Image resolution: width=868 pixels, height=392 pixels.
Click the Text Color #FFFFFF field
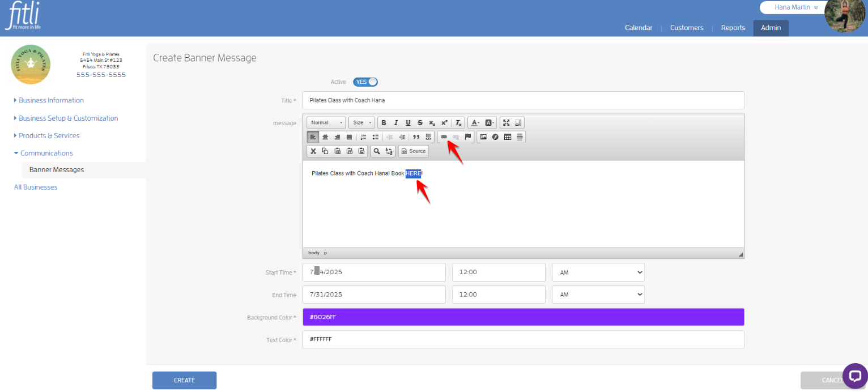click(x=524, y=339)
